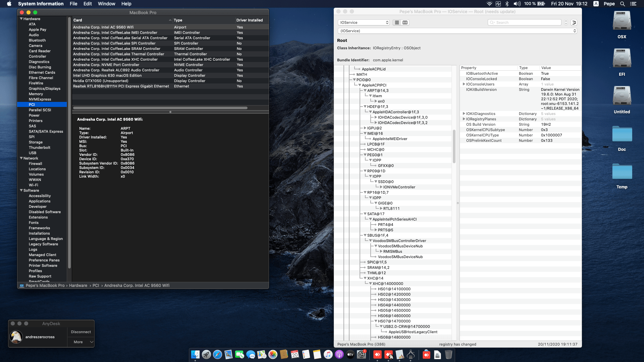Toggle the Bluetooth icon in the menu bar
The width and height of the screenshot is (644, 362).
click(506, 4)
